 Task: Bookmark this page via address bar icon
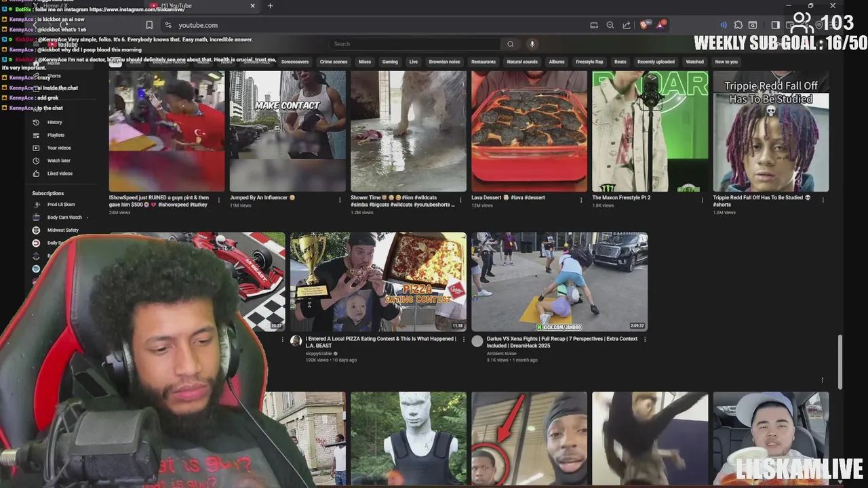(149, 25)
